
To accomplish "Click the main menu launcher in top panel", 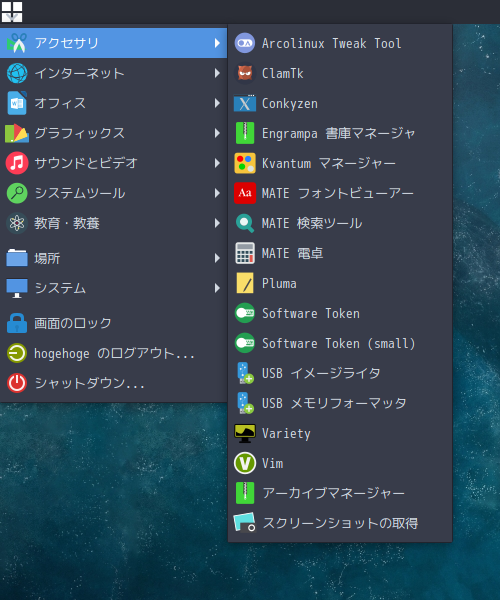I will click(12, 12).
